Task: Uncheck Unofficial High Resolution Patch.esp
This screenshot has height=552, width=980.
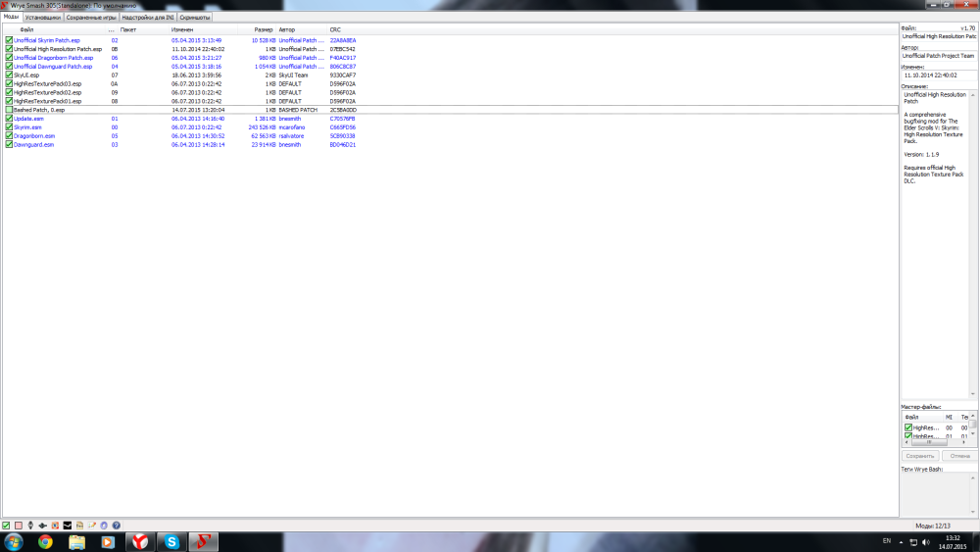Action: coord(9,49)
